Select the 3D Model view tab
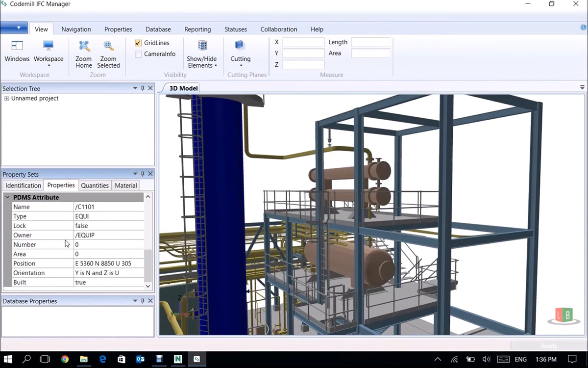The width and height of the screenshot is (588, 368). pos(183,88)
